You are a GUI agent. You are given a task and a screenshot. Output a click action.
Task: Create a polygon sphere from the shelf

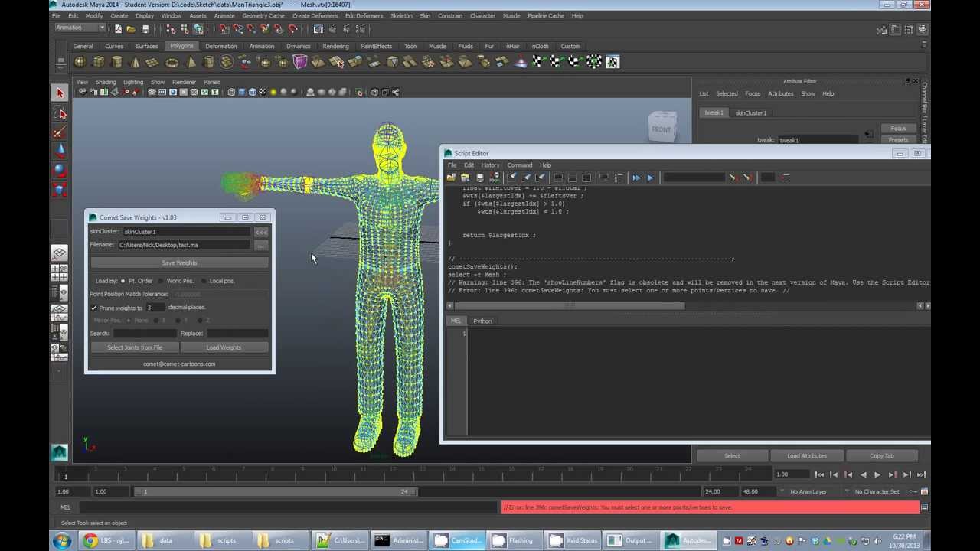coord(80,62)
